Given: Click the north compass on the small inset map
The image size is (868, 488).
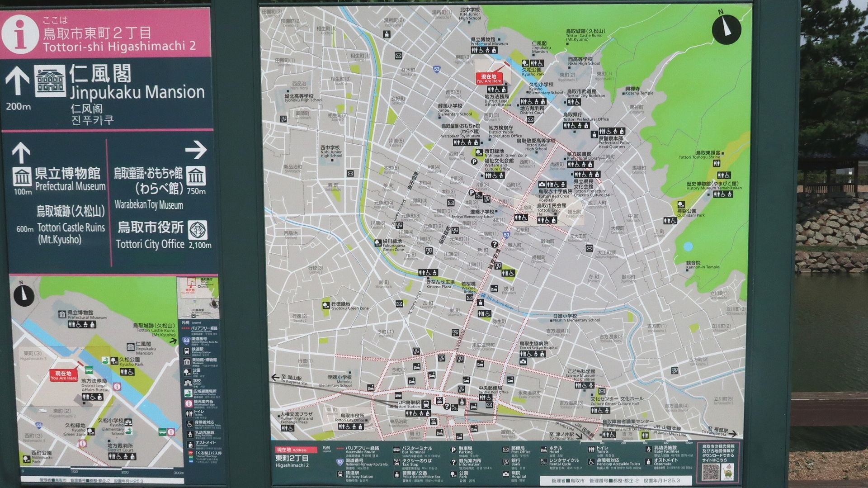Looking at the screenshot, I should (x=24, y=295).
